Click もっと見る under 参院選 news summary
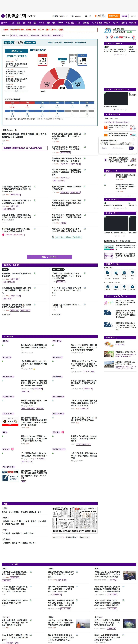138x644 pixels. click(7, 314)
